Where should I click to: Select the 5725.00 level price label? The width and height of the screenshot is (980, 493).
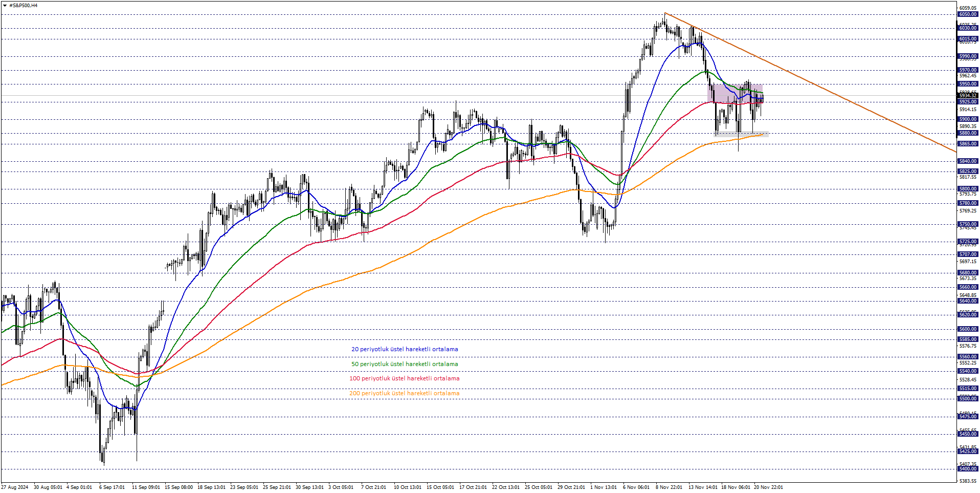click(968, 242)
